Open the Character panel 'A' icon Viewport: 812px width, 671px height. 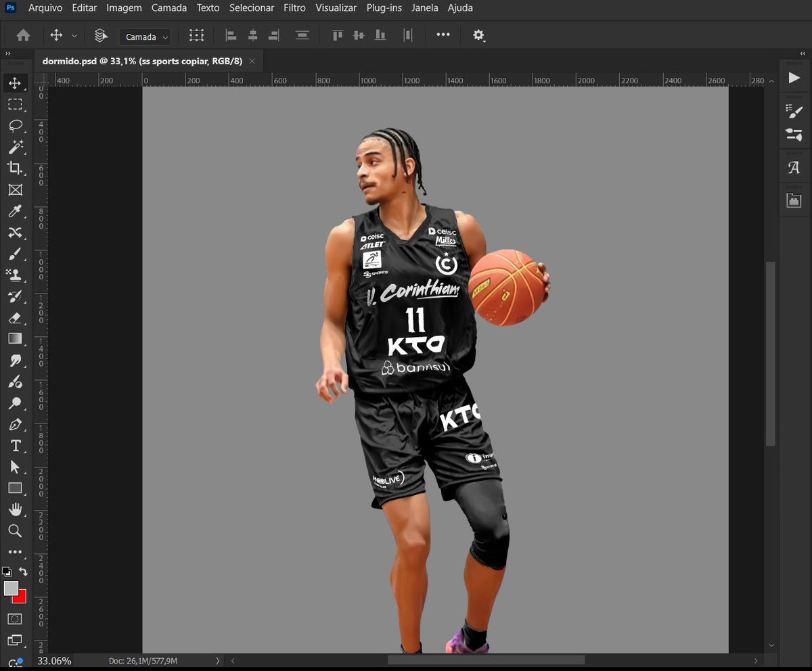coord(794,168)
